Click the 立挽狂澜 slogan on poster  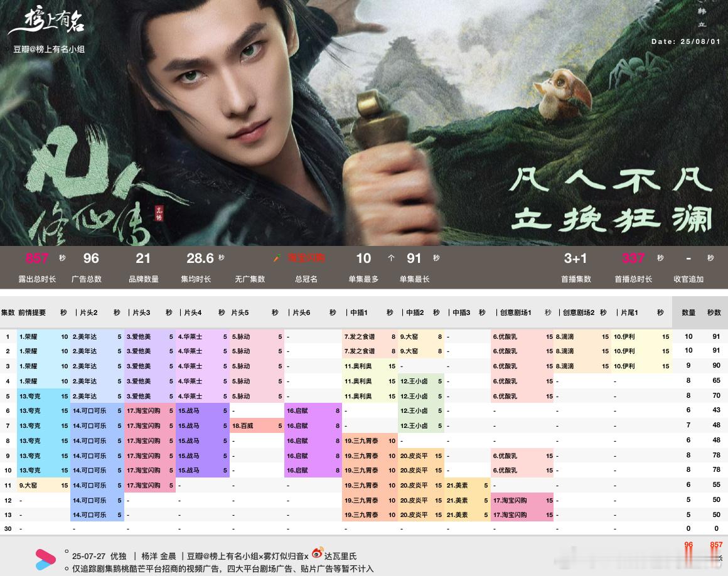pyautogui.click(x=613, y=220)
